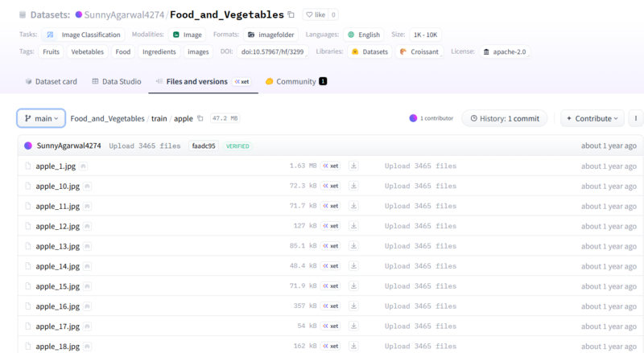Open the file apple_14.jpg
The height and width of the screenshot is (353, 644).
tap(57, 266)
